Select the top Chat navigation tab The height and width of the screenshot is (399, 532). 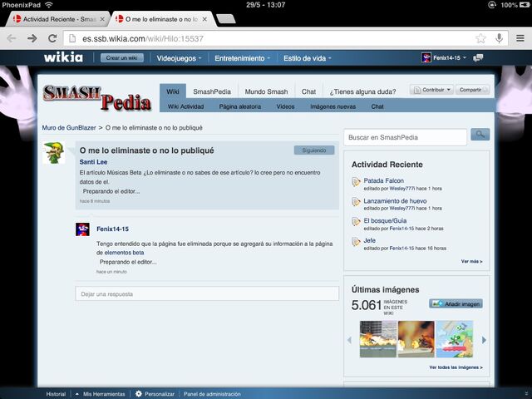point(308,91)
